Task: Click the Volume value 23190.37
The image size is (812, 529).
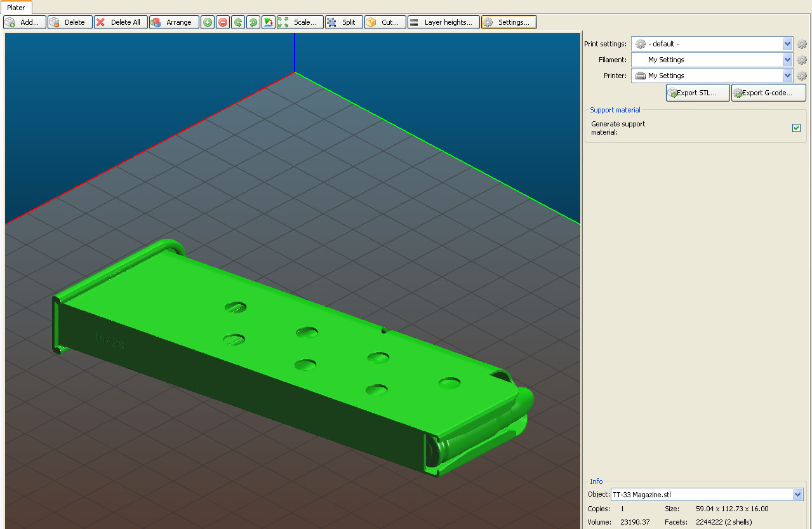Action: click(x=635, y=522)
